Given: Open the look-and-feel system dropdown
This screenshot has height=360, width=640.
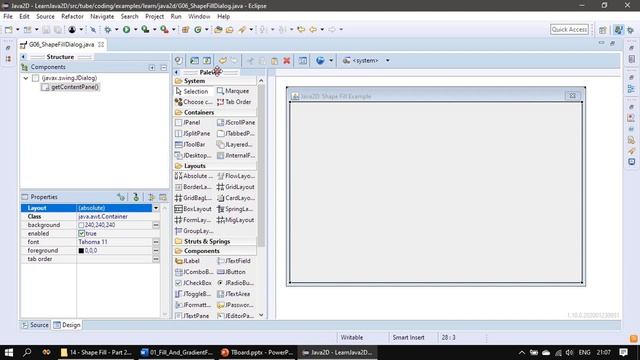Looking at the screenshot, I should click(x=388, y=60).
